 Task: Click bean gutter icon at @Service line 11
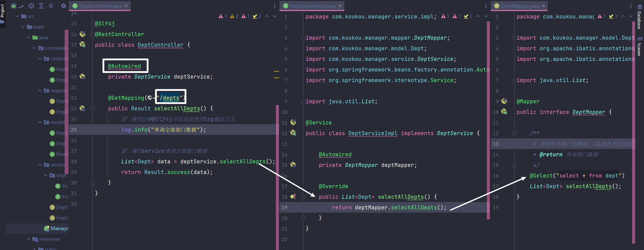click(x=293, y=122)
